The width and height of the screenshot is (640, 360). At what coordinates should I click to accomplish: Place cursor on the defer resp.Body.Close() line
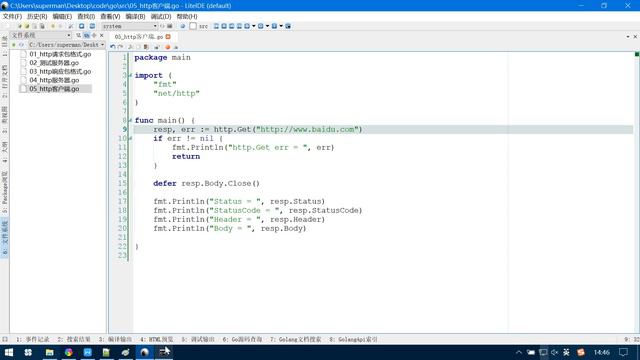click(x=206, y=183)
